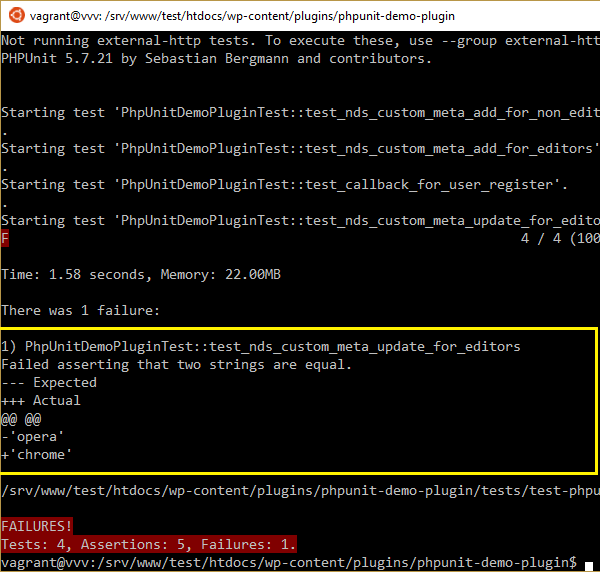
Task: Click the 'Tests: 4, Assertions: 5, Failures: 1.' summary
Action: [149, 544]
